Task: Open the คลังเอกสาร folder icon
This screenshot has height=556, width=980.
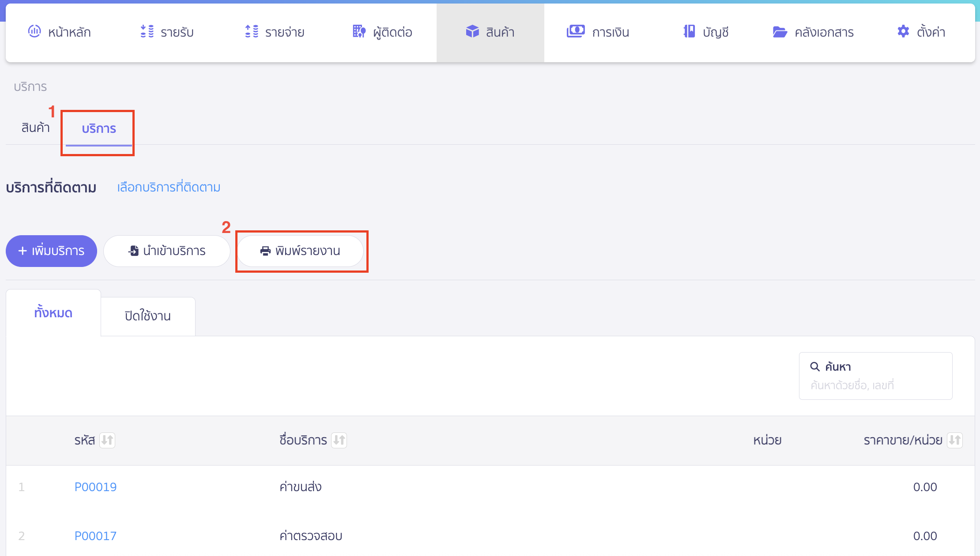Action: coord(780,32)
